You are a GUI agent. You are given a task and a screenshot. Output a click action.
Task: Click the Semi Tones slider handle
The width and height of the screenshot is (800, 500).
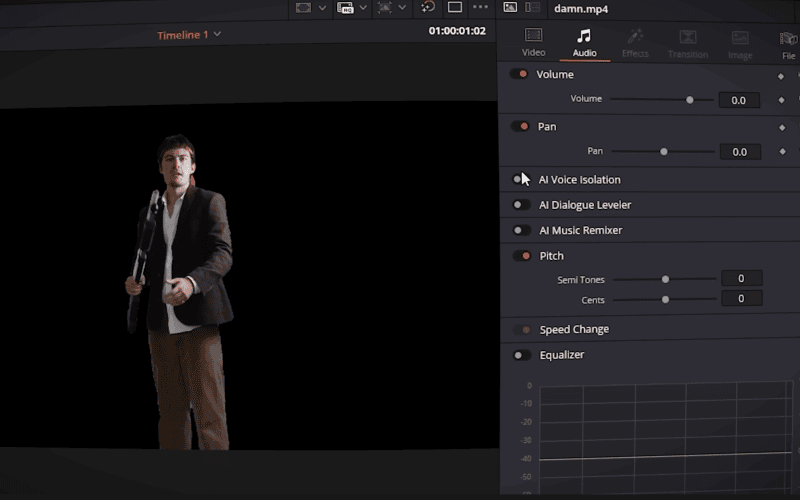[665, 279]
